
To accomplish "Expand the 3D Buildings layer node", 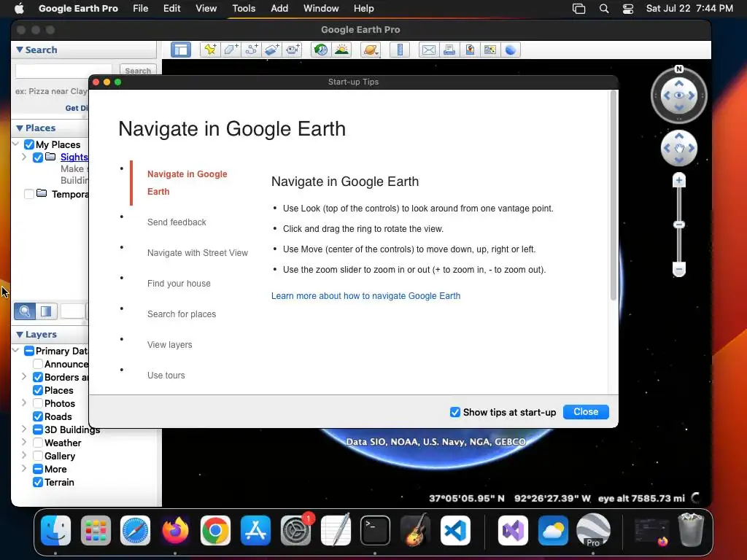I will (24, 429).
